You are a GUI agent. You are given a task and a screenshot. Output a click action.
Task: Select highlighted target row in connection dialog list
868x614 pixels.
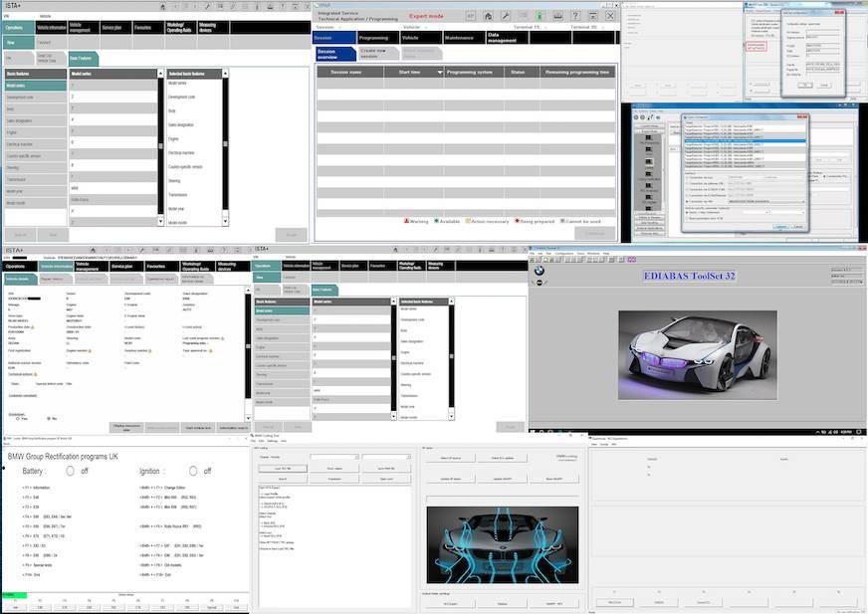pos(745,141)
